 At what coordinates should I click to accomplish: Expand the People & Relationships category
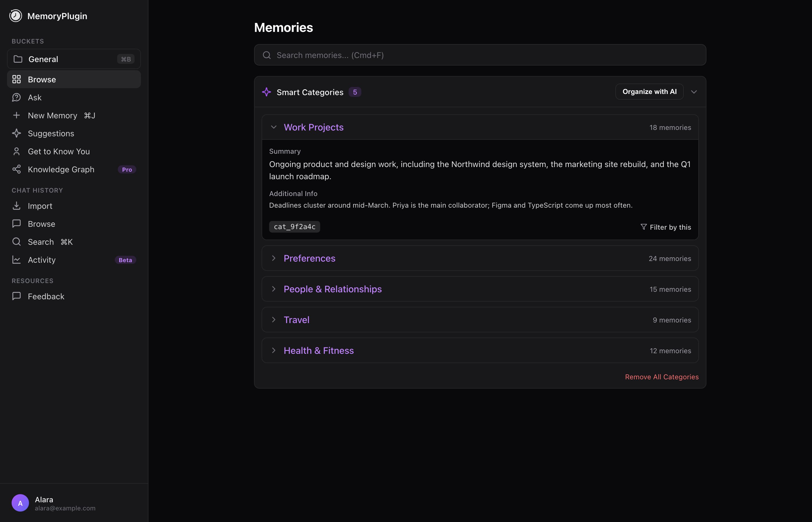coord(274,289)
